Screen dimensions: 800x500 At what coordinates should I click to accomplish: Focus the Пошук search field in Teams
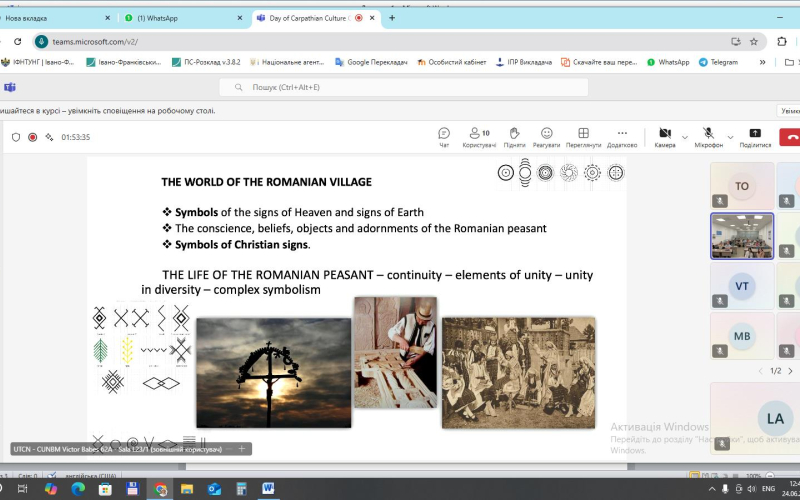(x=404, y=87)
